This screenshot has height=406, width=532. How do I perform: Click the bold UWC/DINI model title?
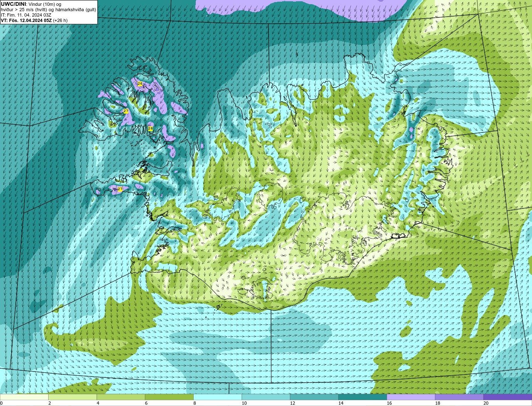[14, 4]
